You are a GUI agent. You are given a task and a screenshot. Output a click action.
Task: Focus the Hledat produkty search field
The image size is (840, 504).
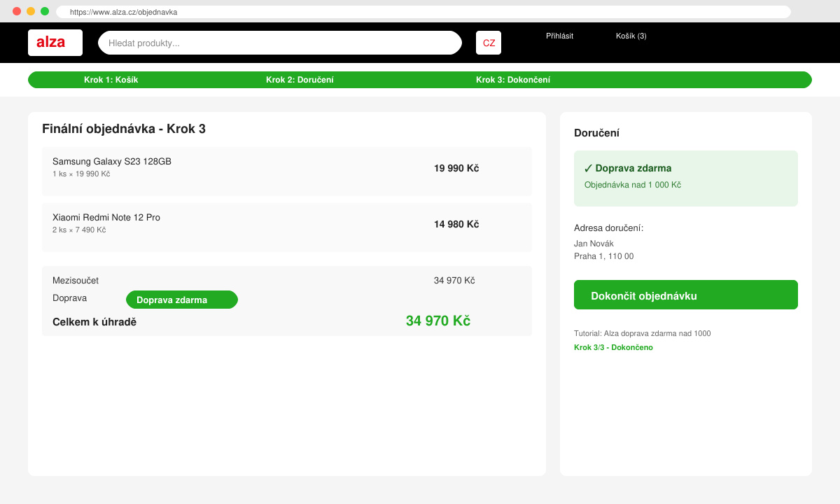(280, 43)
